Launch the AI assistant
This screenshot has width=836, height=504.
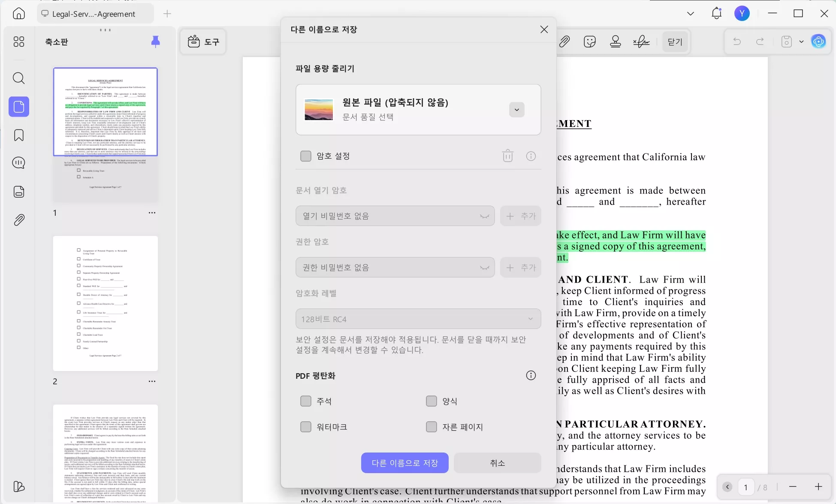coord(818,42)
